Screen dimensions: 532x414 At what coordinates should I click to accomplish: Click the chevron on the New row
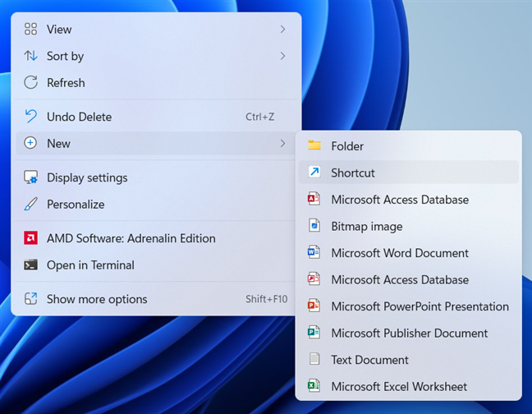[282, 144]
